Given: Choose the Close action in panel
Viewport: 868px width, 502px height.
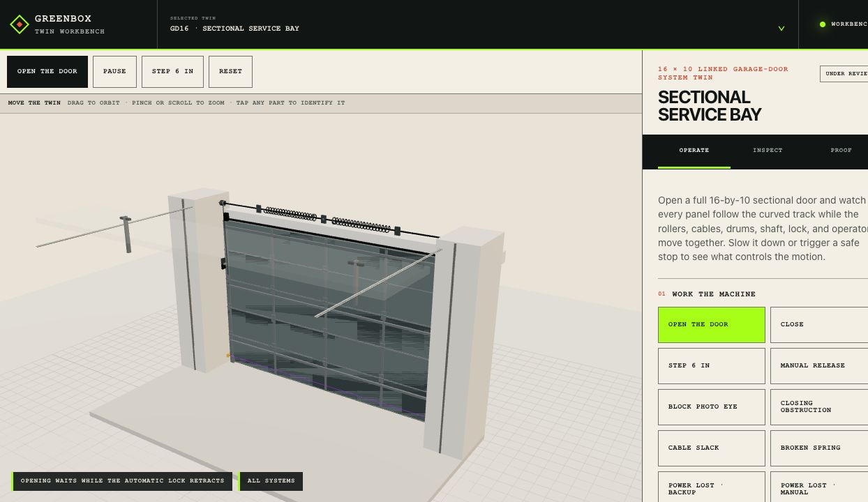Looking at the screenshot, I should pos(819,325).
